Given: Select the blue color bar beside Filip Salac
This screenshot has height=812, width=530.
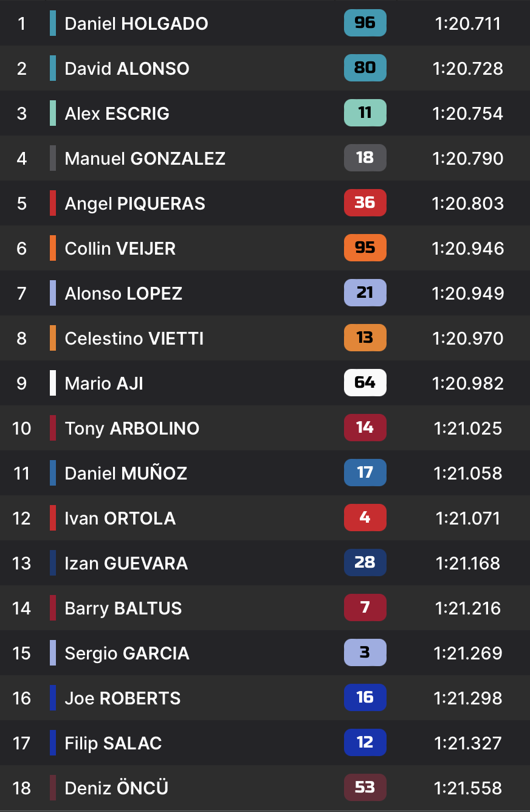Looking at the screenshot, I should [x=53, y=743].
